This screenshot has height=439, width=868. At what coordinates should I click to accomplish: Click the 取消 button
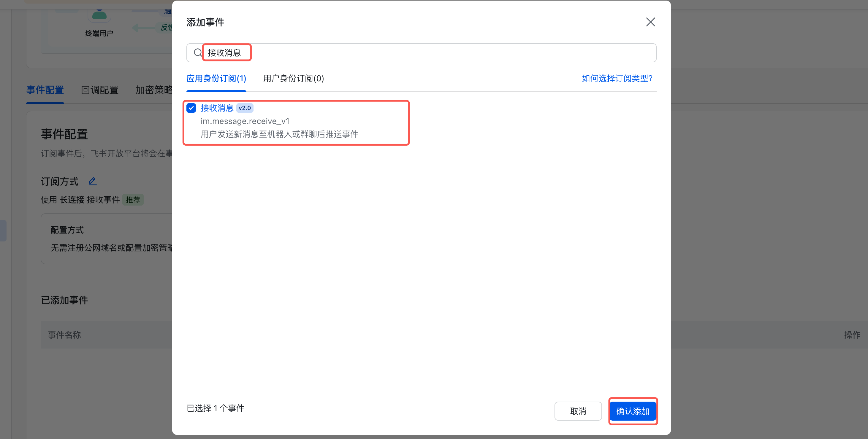[x=578, y=411]
